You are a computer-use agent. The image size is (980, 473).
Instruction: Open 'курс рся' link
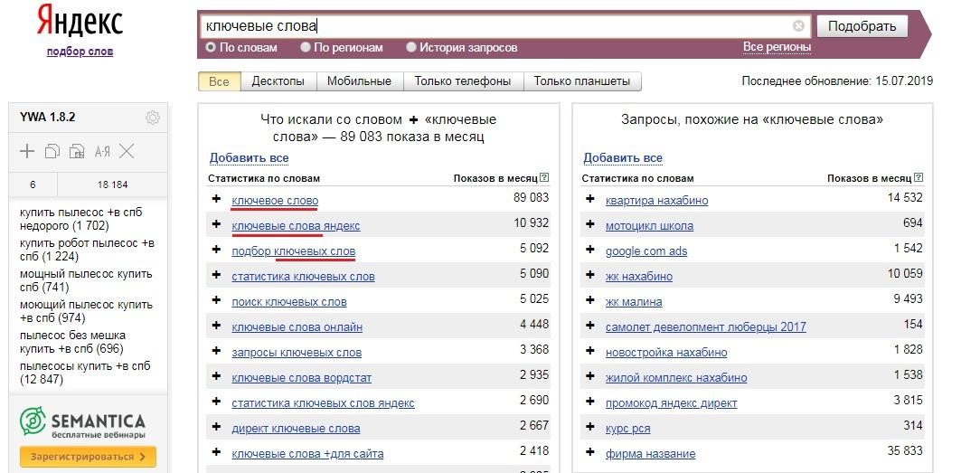click(x=627, y=429)
